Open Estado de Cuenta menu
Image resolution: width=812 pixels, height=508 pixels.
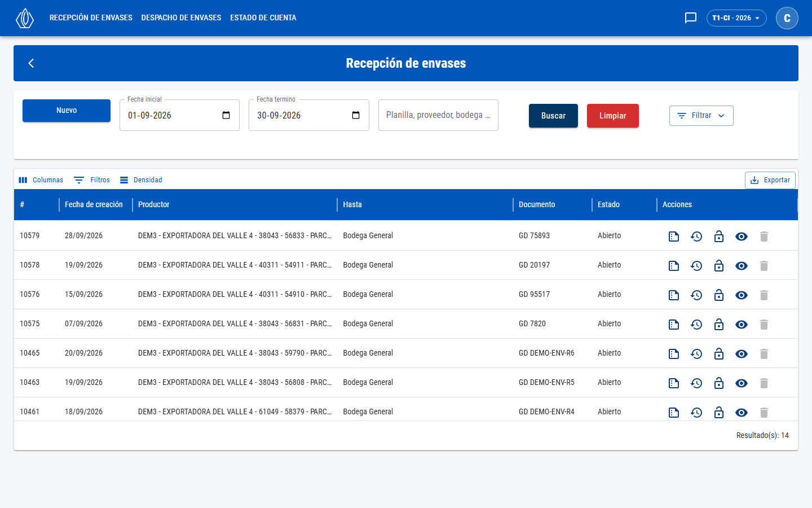coord(263,18)
